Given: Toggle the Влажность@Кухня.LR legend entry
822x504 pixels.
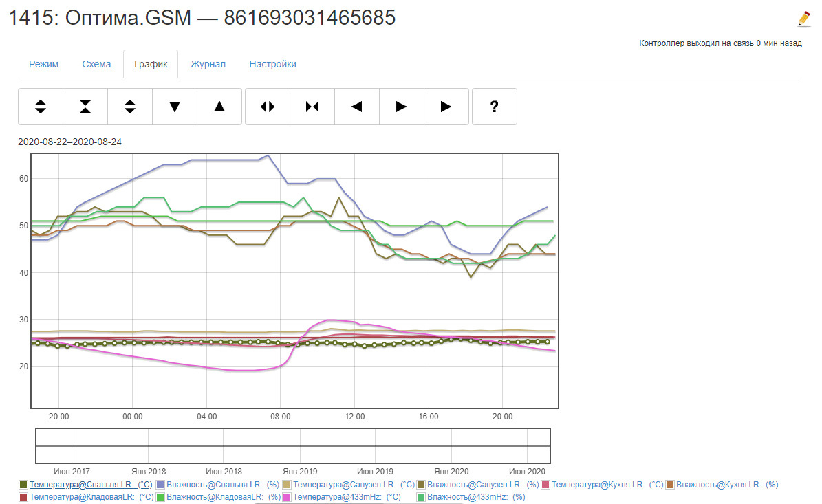Looking at the screenshot, I should point(726,485).
